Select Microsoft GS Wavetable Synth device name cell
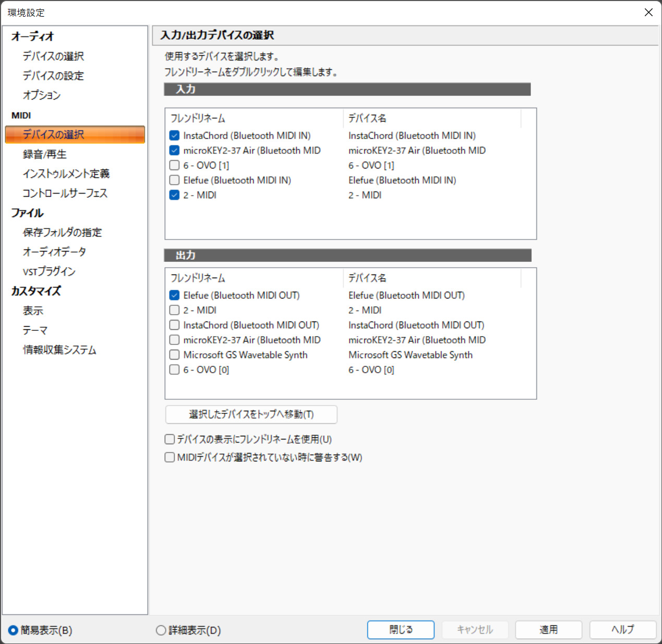The height and width of the screenshot is (644, 662). 411,355
